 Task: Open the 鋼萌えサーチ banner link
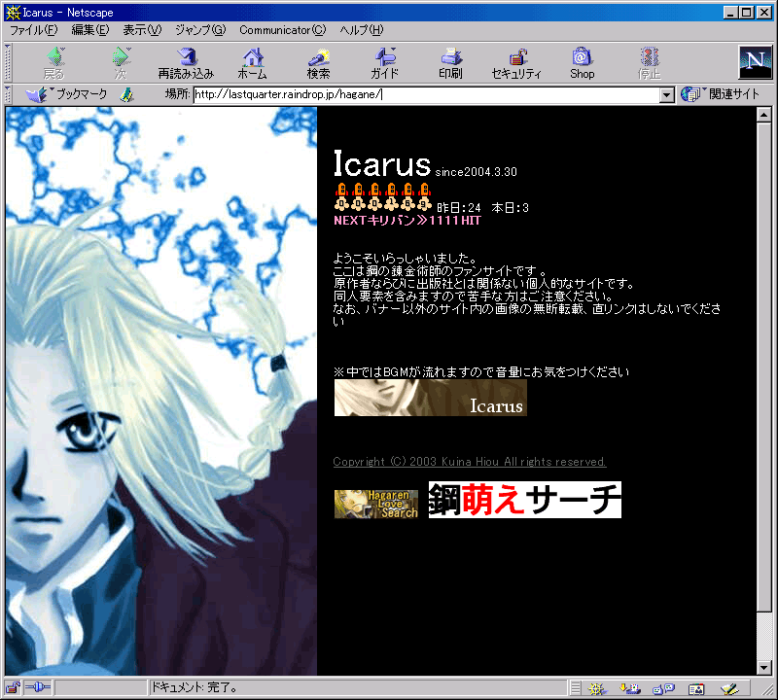(525, 500)
